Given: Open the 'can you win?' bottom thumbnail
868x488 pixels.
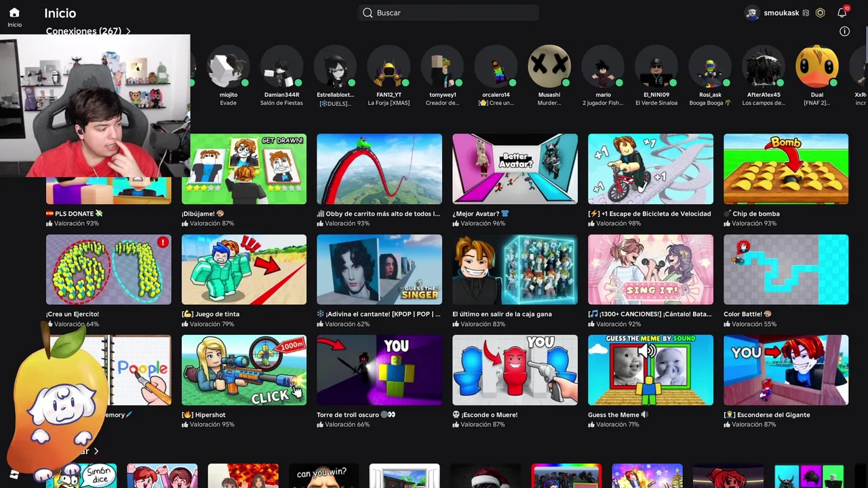Looking at the screenshot, I should (x=323, y=476).
